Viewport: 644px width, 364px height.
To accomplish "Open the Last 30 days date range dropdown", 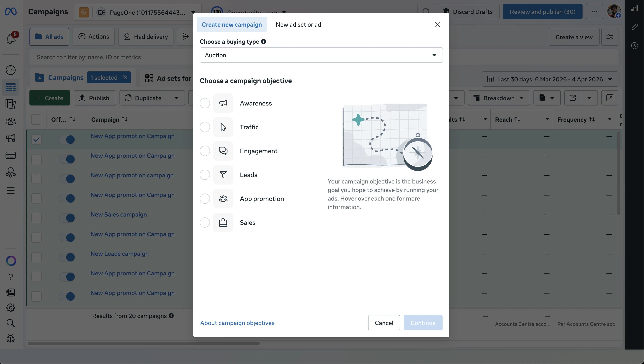I will 550,79.
